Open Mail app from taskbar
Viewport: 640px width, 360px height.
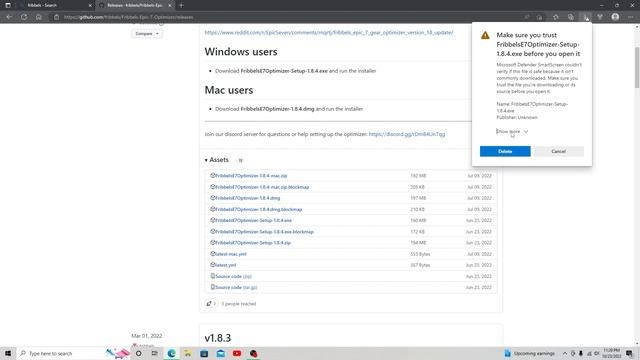coord(220,353)
